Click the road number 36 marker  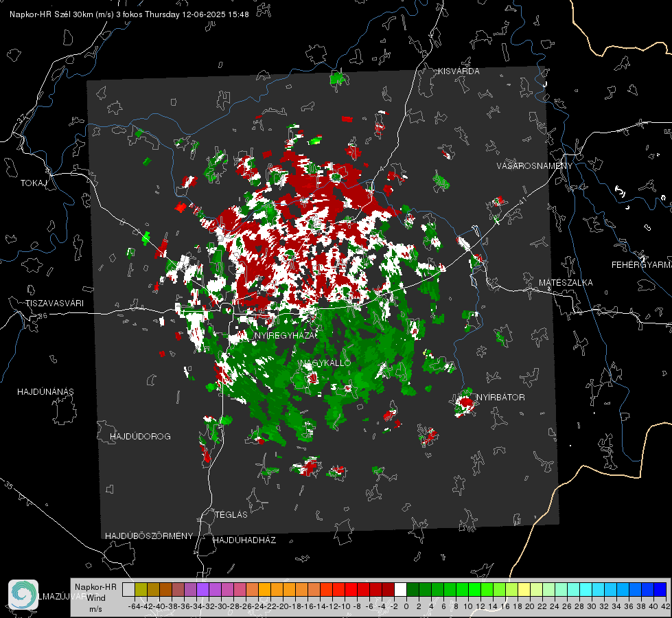coord(43,316)
